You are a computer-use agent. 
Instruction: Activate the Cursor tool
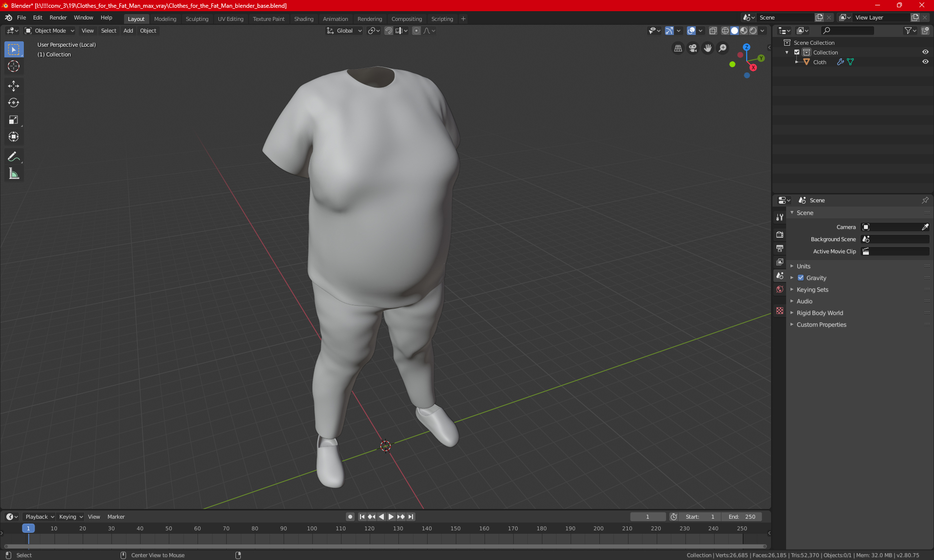coord(14,66)
